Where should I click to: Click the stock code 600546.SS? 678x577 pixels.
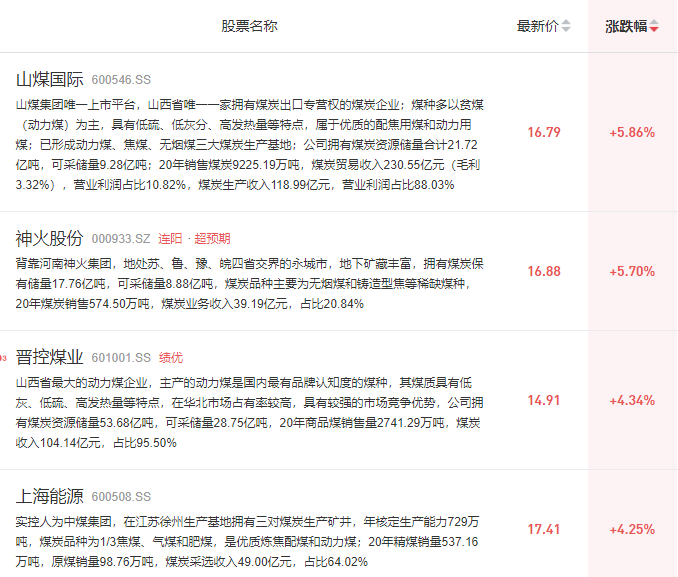click(x=121, y=80)
